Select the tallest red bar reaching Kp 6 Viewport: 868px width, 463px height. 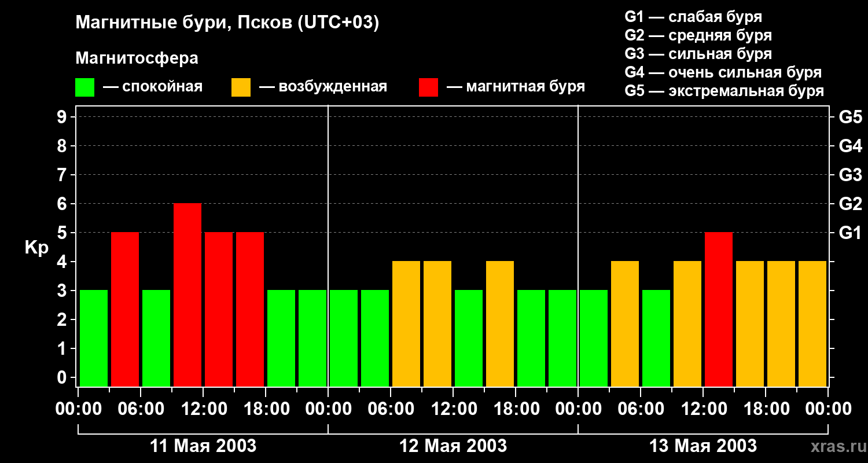click(x=187, y=295)
